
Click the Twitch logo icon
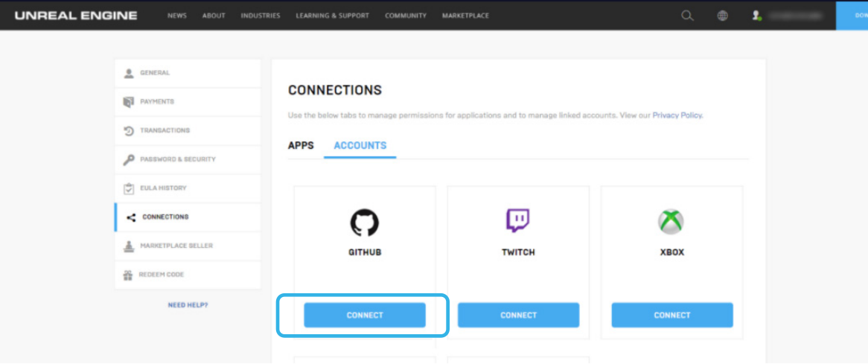click(518, 221)
